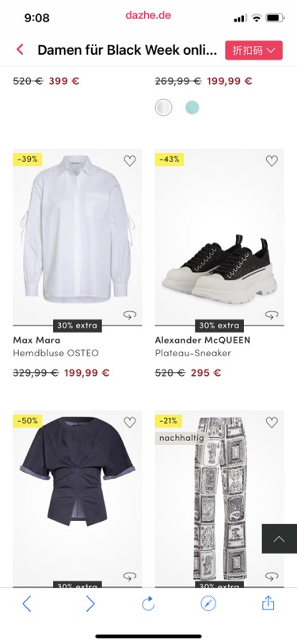
Task: Select the turquoise color swatch
Action: (192, 108)
